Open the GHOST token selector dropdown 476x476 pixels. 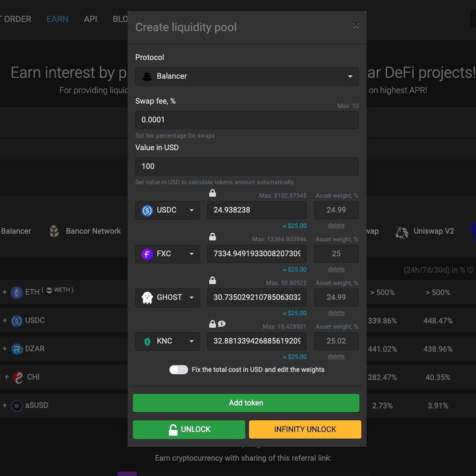(x=167, y=297)
